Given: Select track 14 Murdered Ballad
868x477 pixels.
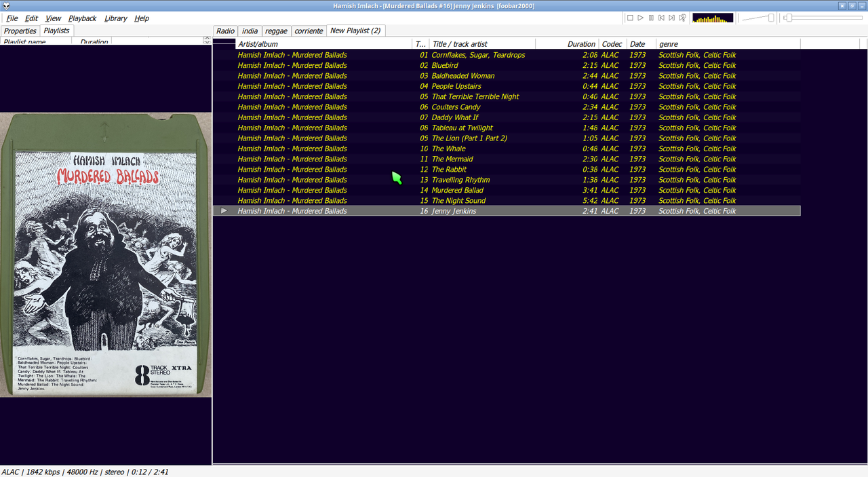Looking at the screenshot, I should [x=507, y=190].
